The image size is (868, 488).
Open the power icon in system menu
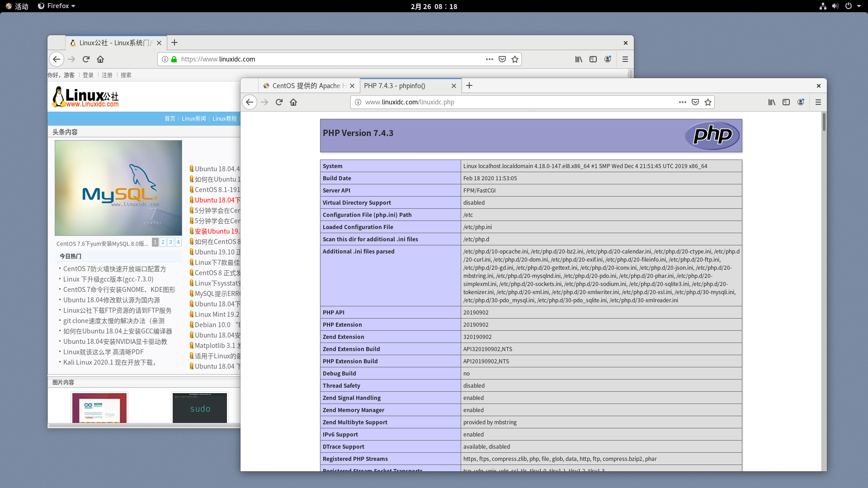pyautogui.click(x=849, y=6)
